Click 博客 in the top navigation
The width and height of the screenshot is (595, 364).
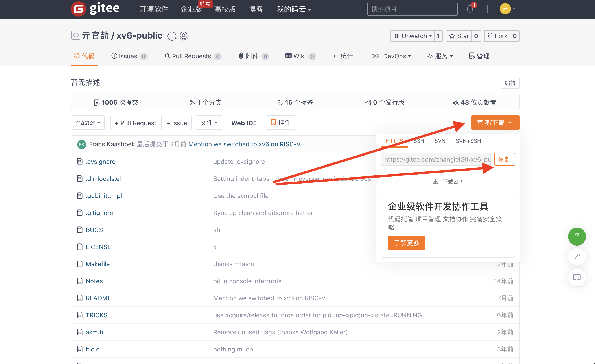[x=256, y=9]
